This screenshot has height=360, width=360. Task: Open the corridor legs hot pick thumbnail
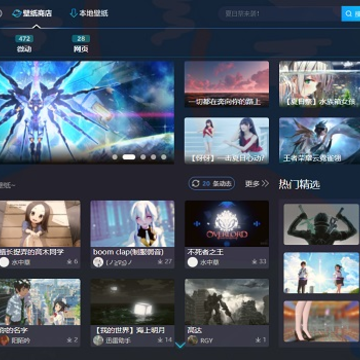coord(321,321)
